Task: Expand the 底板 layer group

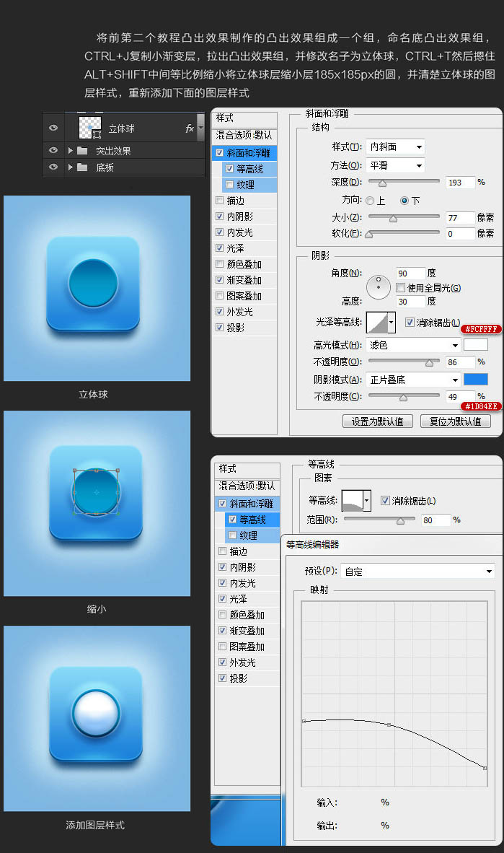Action: [x=70, y=167]
